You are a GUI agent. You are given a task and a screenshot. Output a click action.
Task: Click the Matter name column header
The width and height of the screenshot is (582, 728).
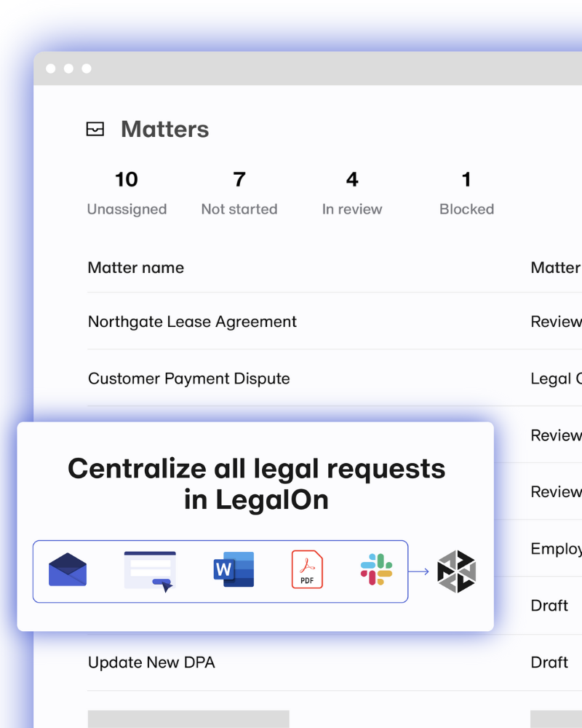136,268
